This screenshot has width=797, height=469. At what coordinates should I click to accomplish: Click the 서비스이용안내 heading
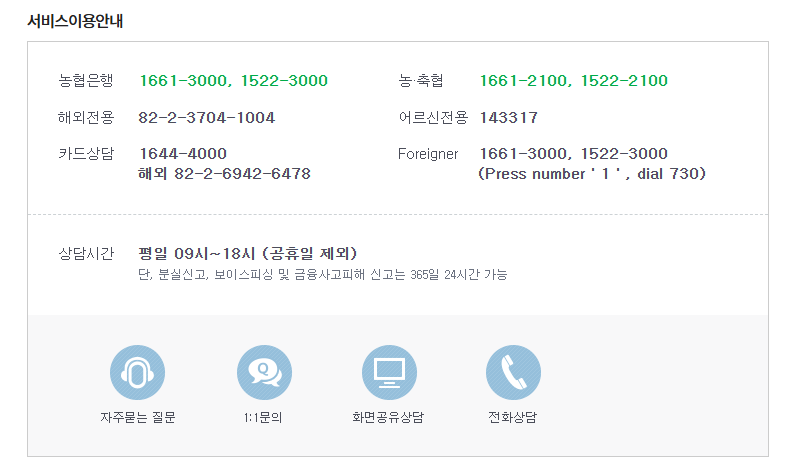[x=75, y=20]
